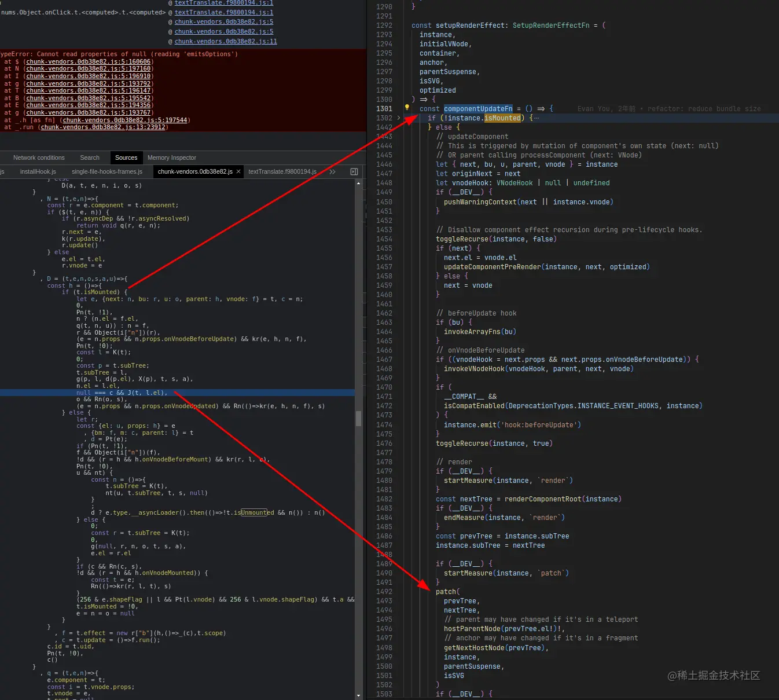
Task: Click 'let originNext = next' line
Action: click(x=478, y=174)
